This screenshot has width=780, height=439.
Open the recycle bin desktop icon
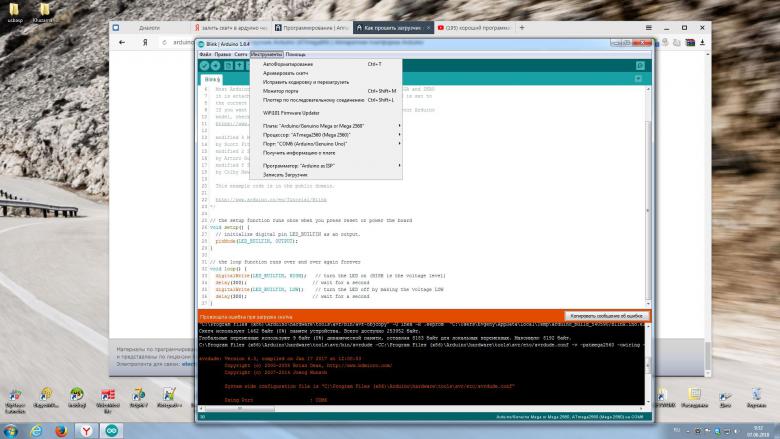pyautogui.click(x=756, y=399)
